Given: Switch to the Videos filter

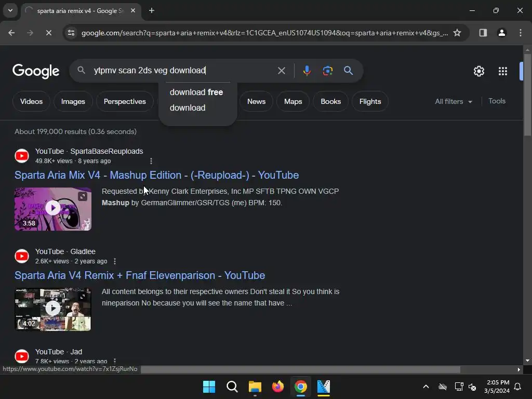Looking at the screenshot, I should point(31,101).
